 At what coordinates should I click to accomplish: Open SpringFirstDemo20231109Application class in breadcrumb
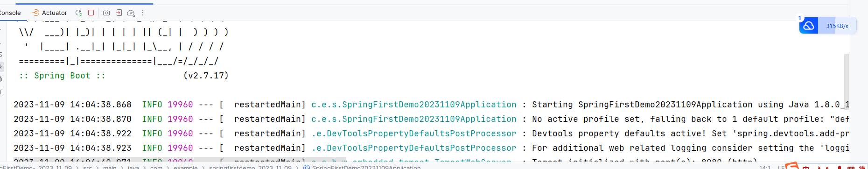362,167
